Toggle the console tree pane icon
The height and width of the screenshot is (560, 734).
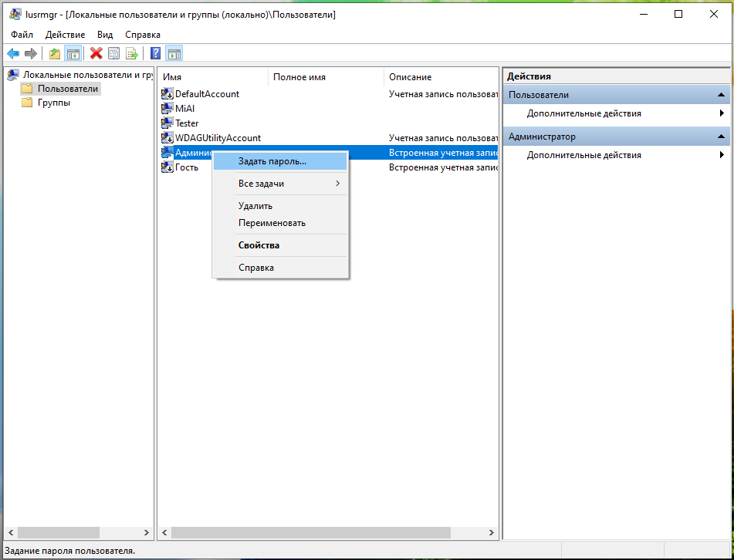[x=73, y=53]
